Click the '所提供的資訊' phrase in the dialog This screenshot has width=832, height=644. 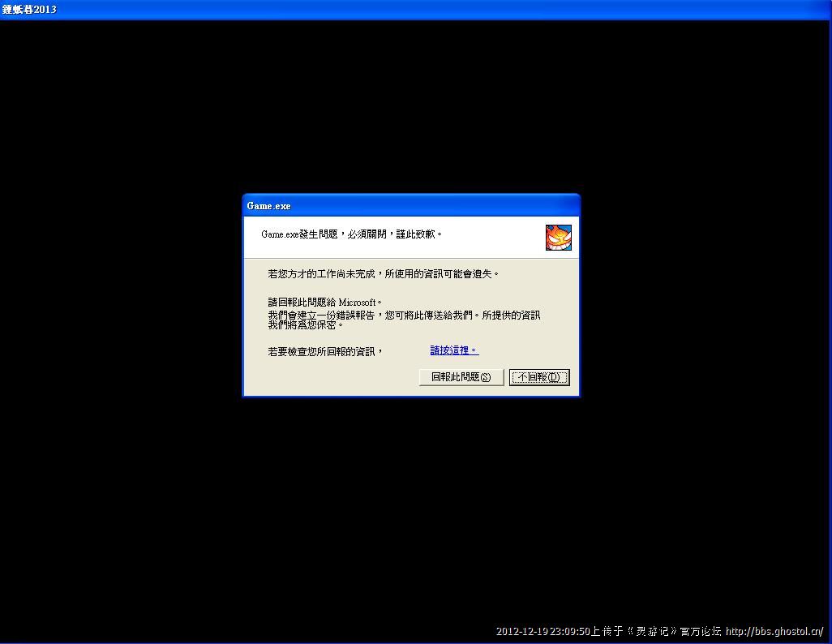pyautogui.click(x=511, y=315)
